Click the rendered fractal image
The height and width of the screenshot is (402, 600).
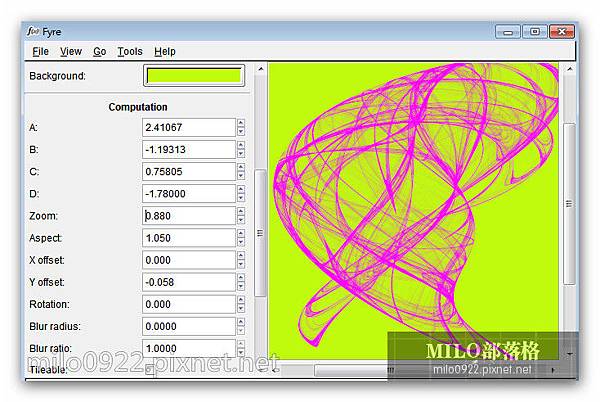click(413, 210)
